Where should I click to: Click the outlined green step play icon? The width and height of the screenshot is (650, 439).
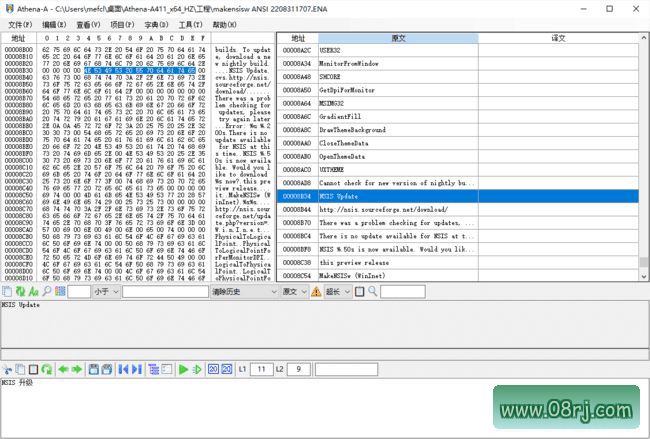(x=197, y=369)
